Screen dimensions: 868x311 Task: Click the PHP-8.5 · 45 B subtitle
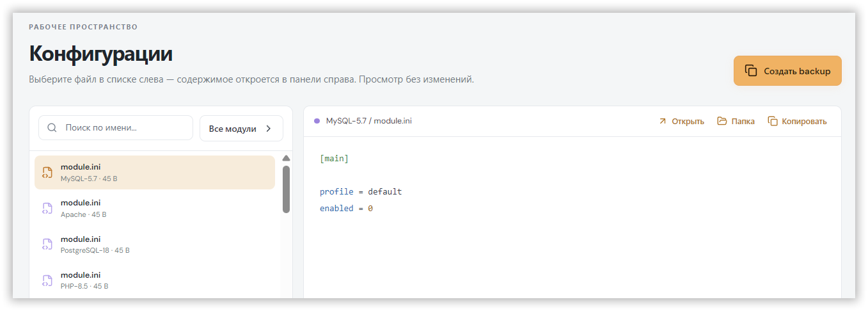(84, 286)
